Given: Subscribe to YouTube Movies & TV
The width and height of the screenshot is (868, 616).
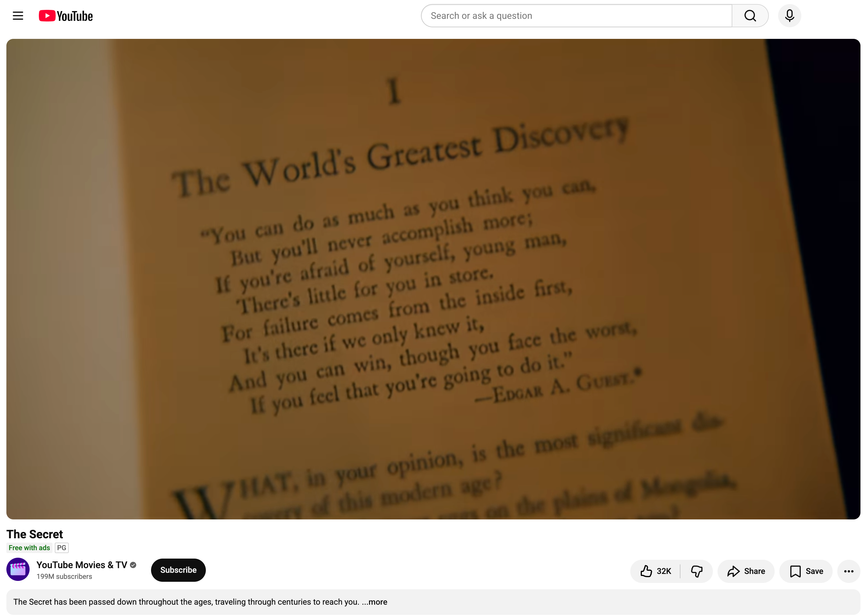Looking at the screenshot, I should click(178, 570).
